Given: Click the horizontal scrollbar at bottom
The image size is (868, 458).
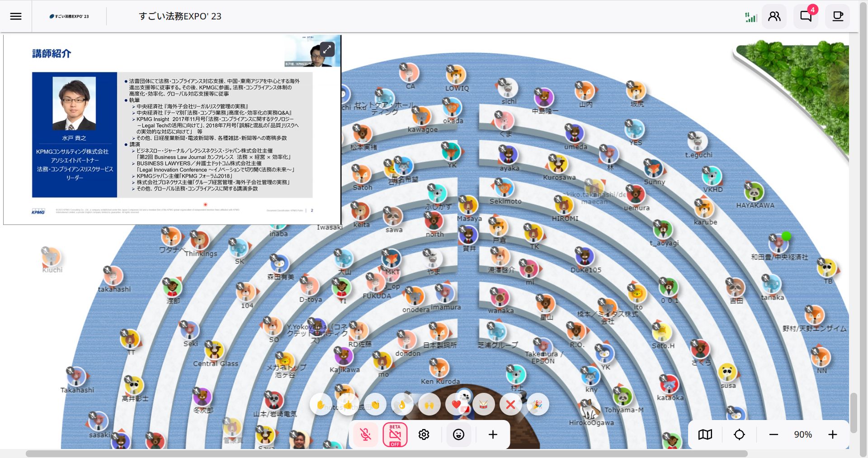Looking at the screenshot, I should 387,453.
